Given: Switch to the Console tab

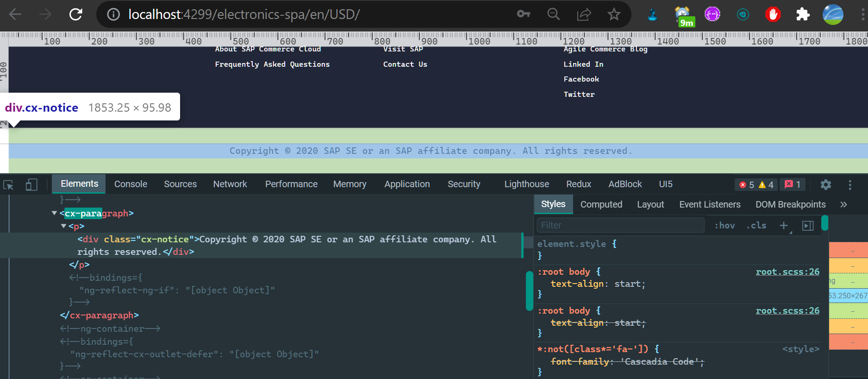Looking at the screenshot, I should [x=131, y=184].
